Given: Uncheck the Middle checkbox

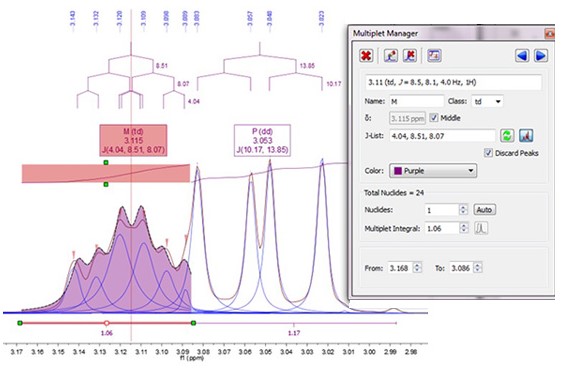Looking at the screenshot, I should (434, 117).
